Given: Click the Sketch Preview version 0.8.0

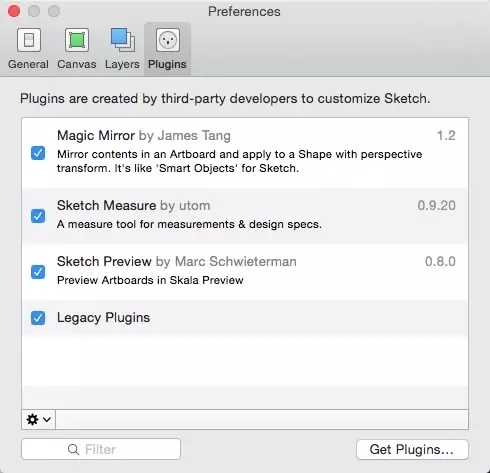Looking at the screenshot, I should pyautogui.click(x=440, y=261).
